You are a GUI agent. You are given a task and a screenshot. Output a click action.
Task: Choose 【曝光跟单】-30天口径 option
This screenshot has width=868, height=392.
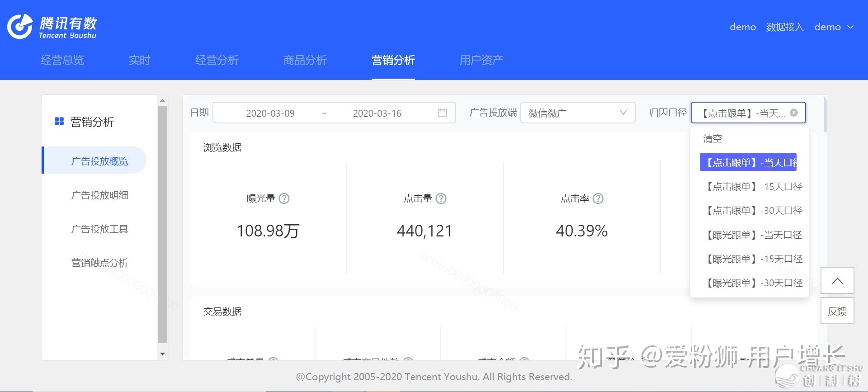coord(754,283)
